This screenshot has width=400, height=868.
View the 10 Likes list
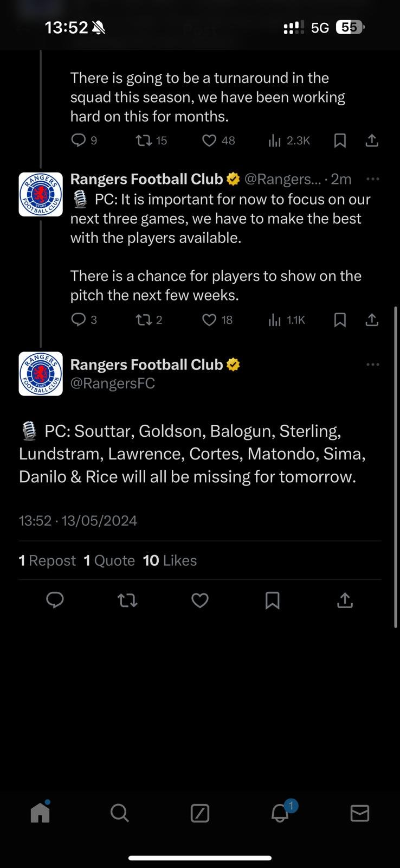tap(170, 560)
